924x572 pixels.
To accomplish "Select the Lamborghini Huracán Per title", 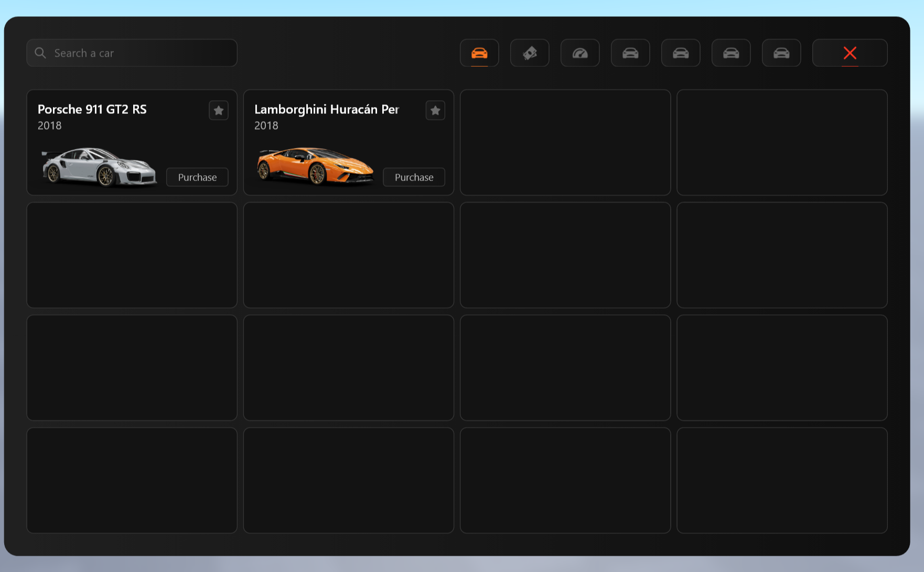I will (x=327, y=109).
